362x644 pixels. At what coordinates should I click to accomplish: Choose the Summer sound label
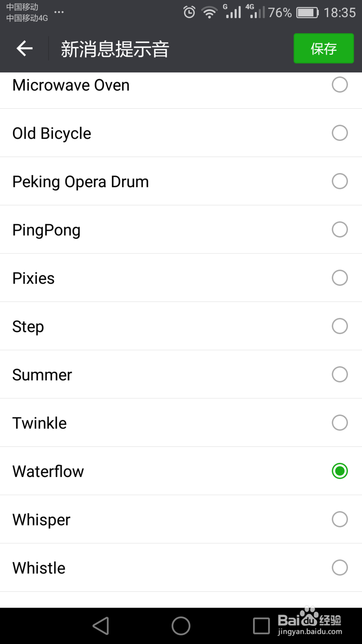click(42, 375)
